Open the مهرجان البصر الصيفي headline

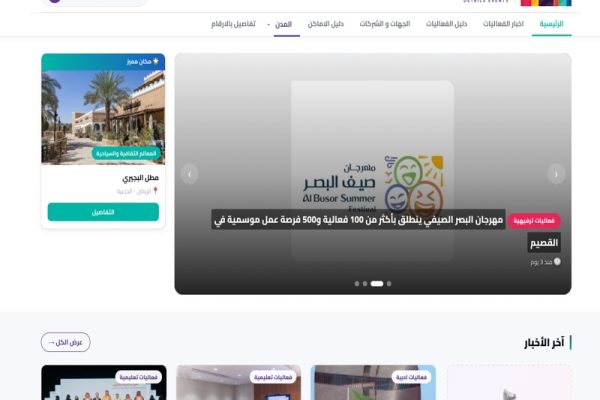(x=359, y=220)
